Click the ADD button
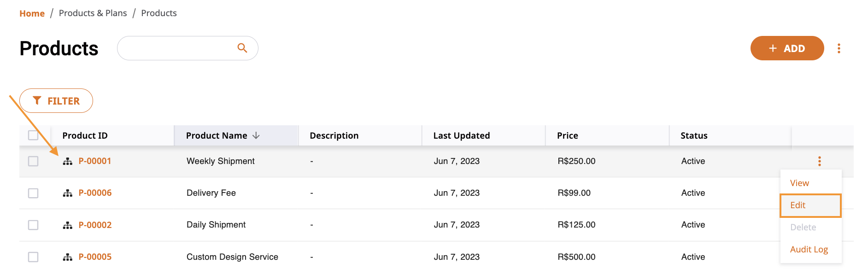The width and height of the screenshot is (868, 269). [787, 48]
